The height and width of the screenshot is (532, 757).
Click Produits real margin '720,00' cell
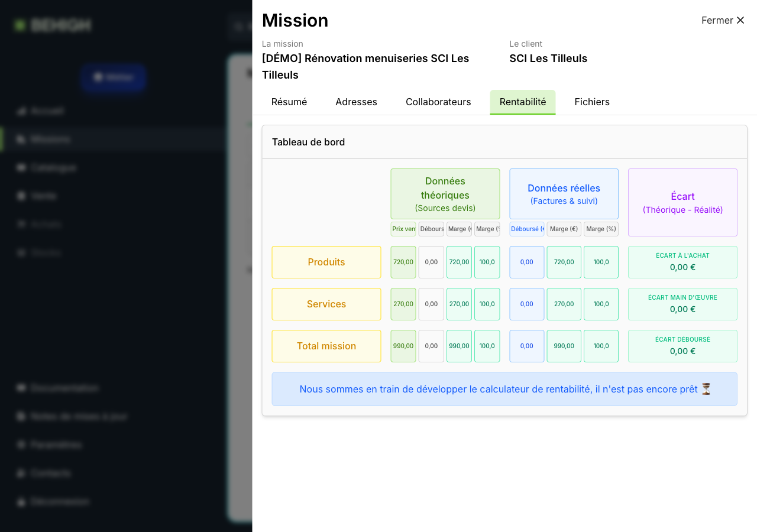(564, 262)
